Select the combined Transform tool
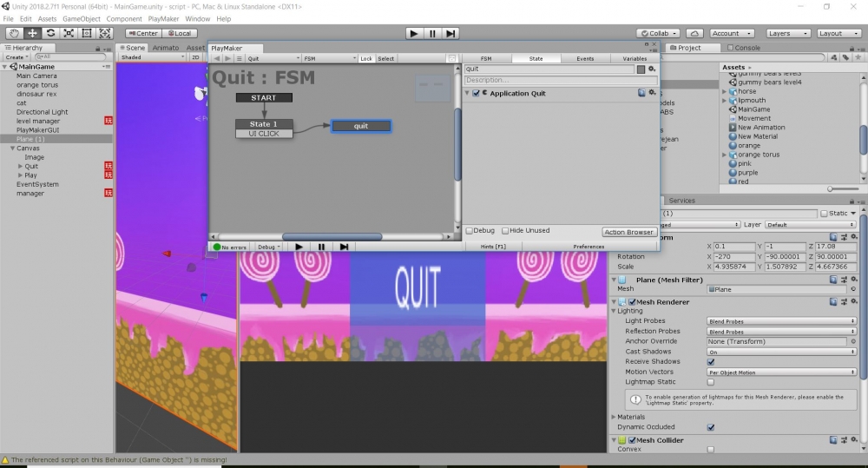The width and height of the screenshot is (868, 468). coord(105,33)
